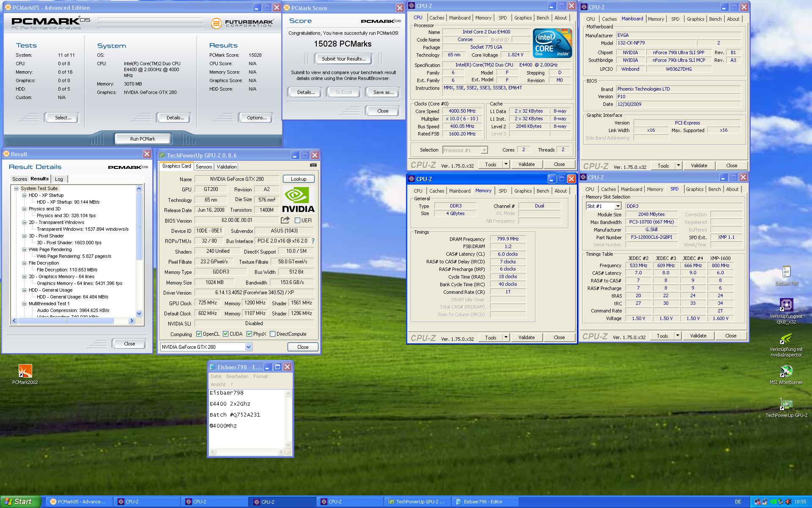Viewport: 812px width, 508px height.
Task: Click the editor vertical scrollbar down arrow
Action: pyautogui.click(x=288, y=445)
